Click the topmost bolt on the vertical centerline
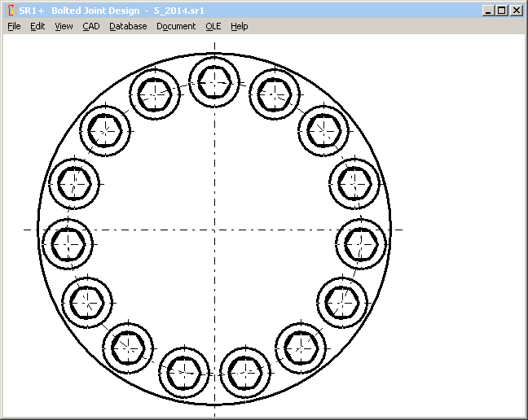The width and height of the screenshot is (528, 420). pyautogui.click(x=214, y=82)
